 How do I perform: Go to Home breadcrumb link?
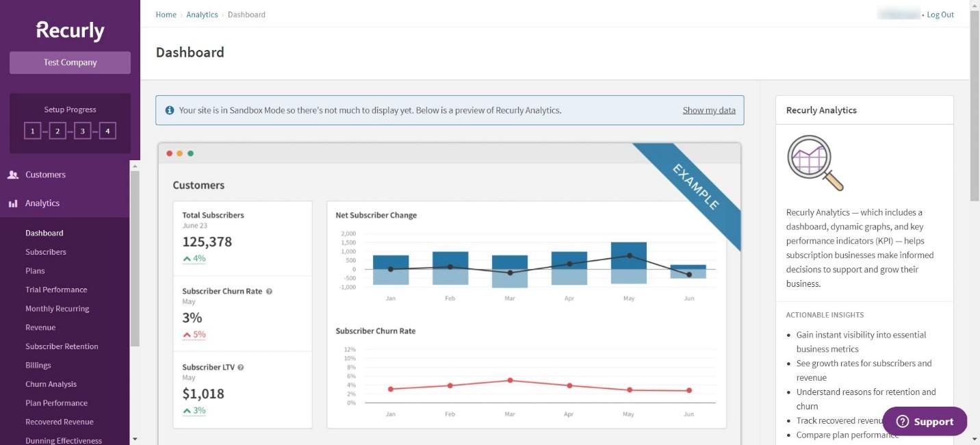[166, 14]
